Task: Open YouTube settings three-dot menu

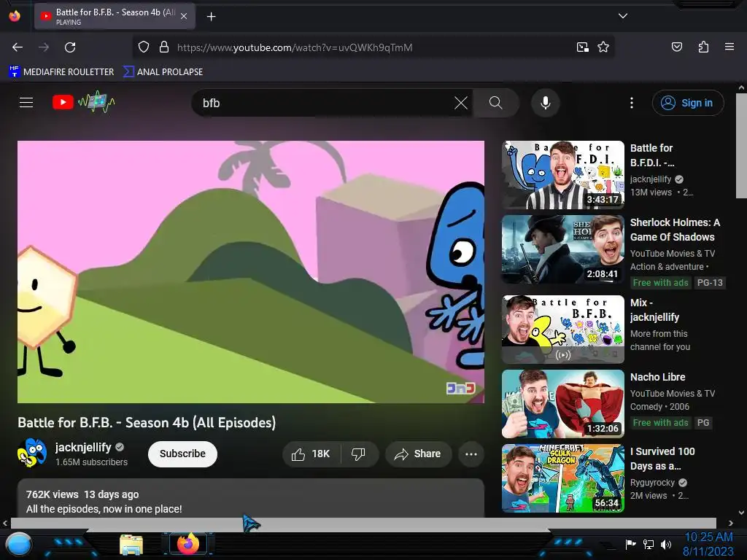Action: click(632, 103)
